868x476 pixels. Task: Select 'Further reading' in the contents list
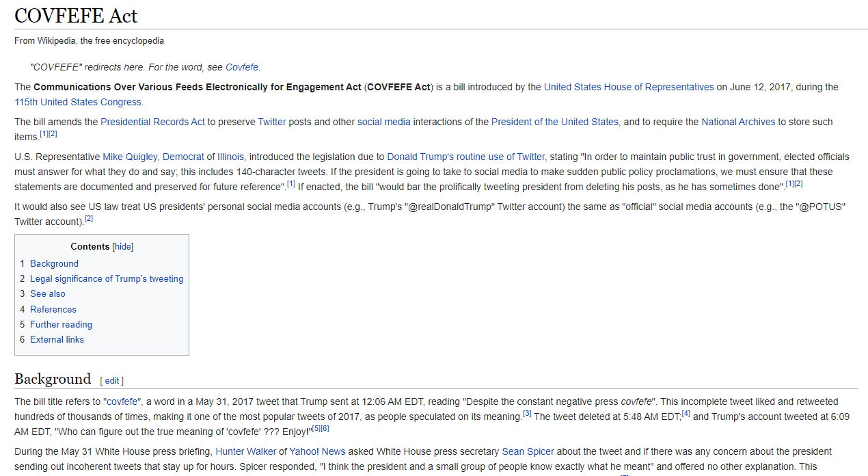click(x=61, y=324)
